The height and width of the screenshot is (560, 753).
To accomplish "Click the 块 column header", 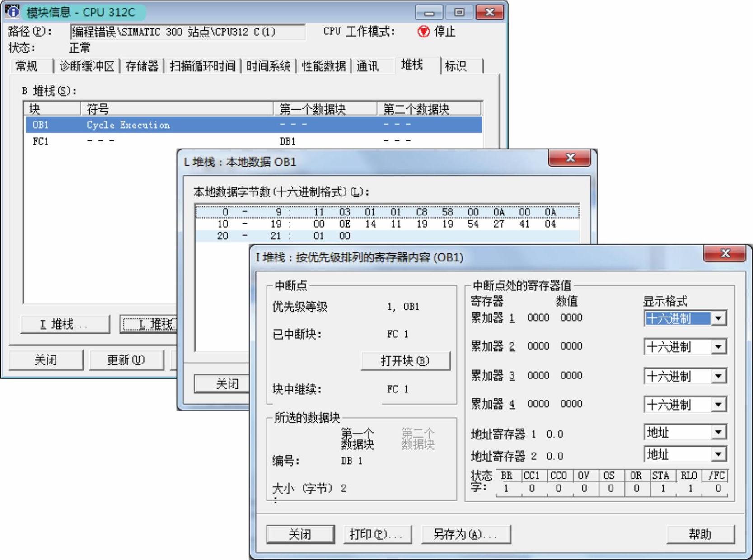I will 53,109.
